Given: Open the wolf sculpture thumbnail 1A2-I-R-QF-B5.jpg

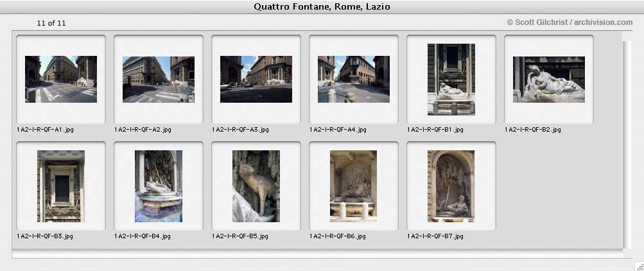Looking at the screenshot, I should coord(256,186).
